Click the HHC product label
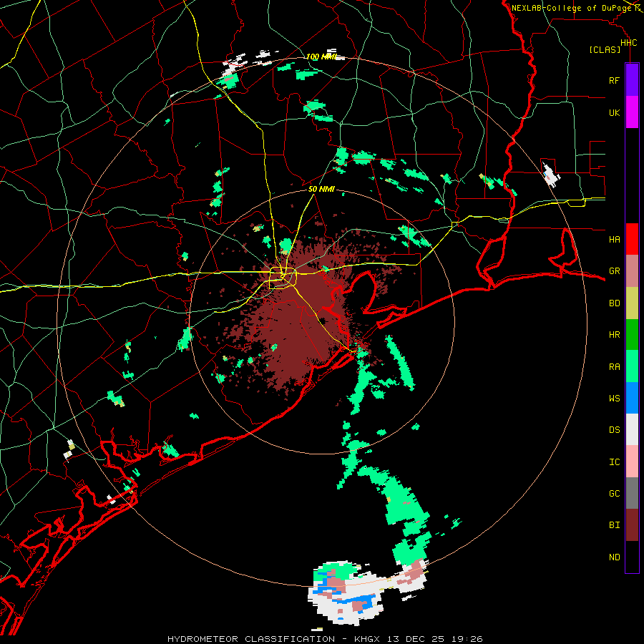 (628, 43)
